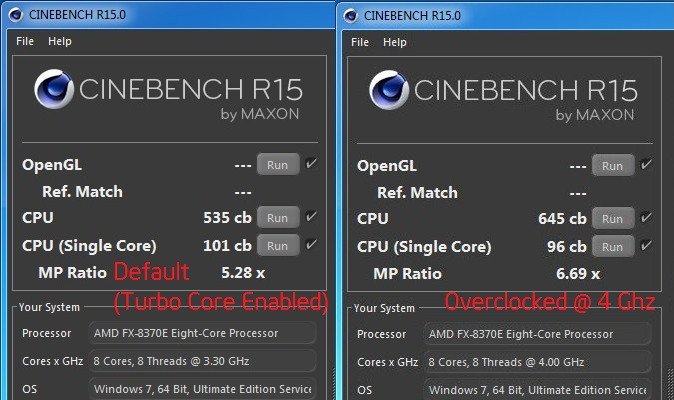Click 'CPU (Single Core)' label in left window
Image resolution: width=674 pixels, height=400 pixels.
(x=89, y=246)
